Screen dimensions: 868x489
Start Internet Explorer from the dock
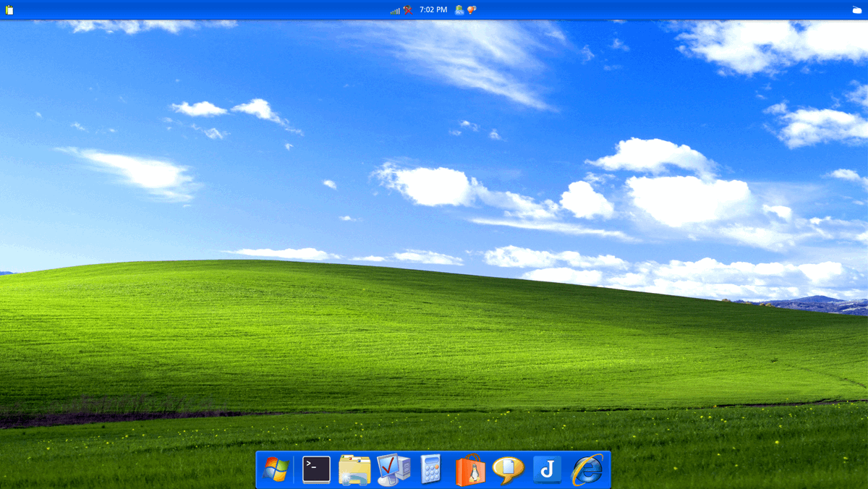(x=587, y=470)
